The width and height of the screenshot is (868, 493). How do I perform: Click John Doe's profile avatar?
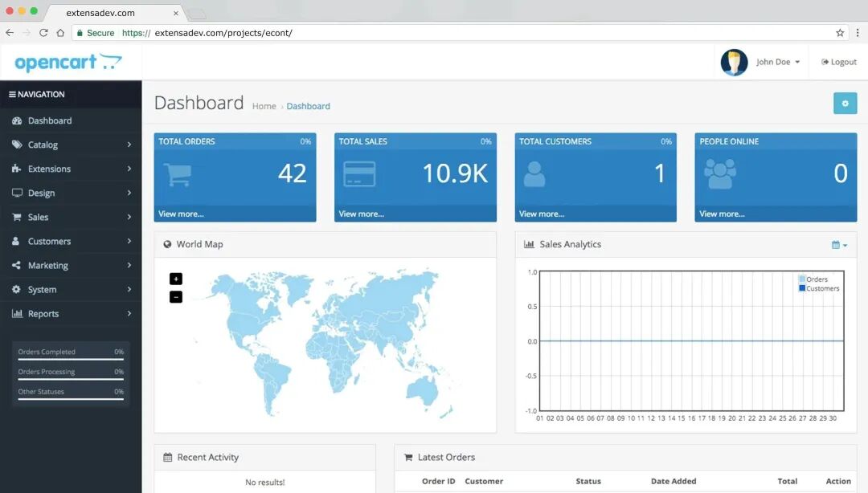pyautogui.click(x=734, y=62)
